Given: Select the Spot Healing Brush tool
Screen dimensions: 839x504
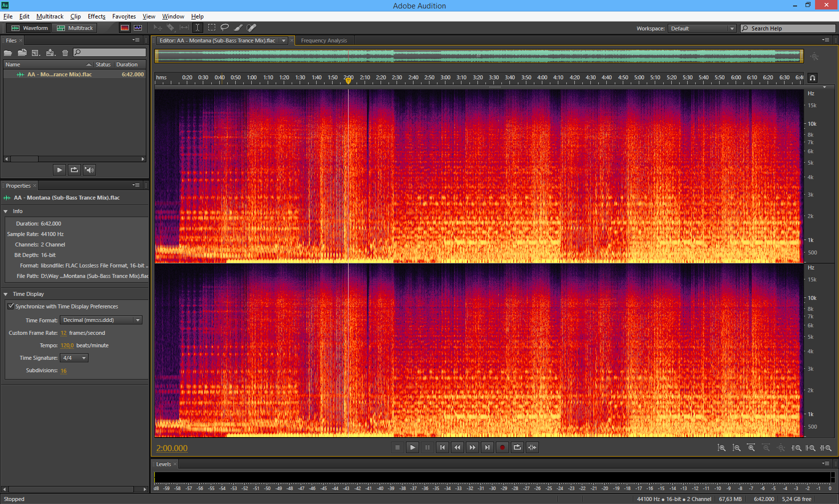Looking at the screenshot, I should (251, 28).
